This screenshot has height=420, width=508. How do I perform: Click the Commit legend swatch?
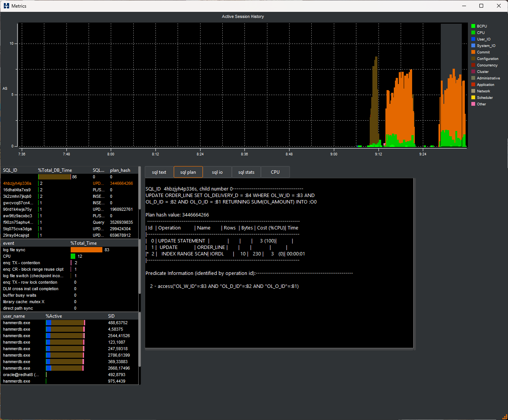pyautogui.click(x=473, y=52)
